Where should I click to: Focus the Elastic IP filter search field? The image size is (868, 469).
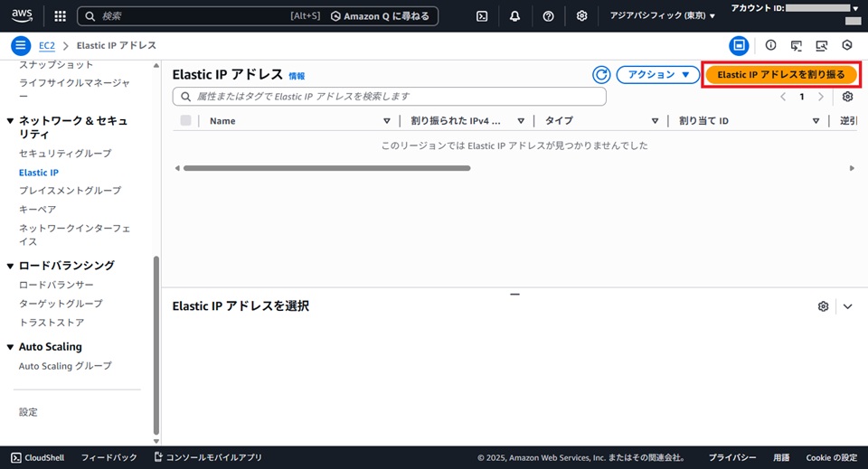point(389,96)
